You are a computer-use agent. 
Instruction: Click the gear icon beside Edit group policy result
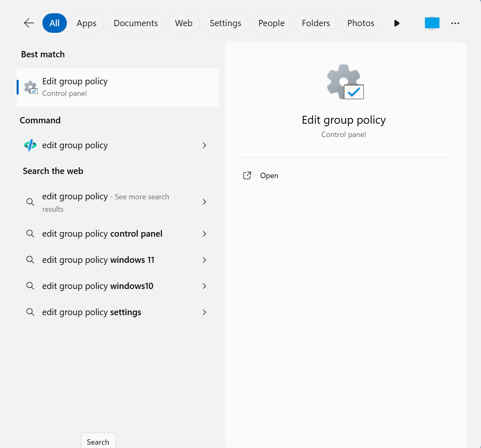(x=31, y=87)
